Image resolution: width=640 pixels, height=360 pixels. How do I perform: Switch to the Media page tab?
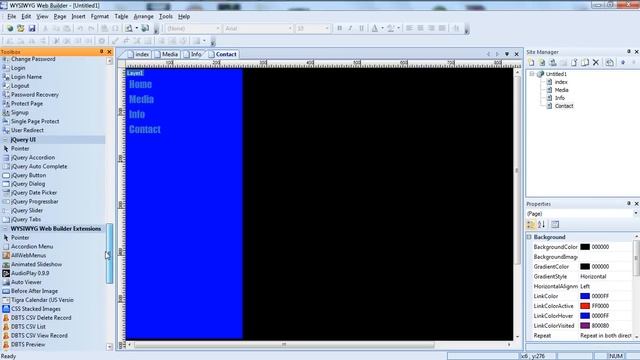pyautogui.click(x=167, y=54)
